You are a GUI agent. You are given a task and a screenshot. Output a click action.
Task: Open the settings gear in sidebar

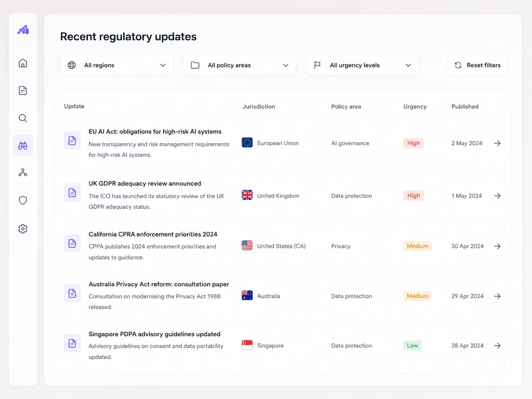point(23,229)
